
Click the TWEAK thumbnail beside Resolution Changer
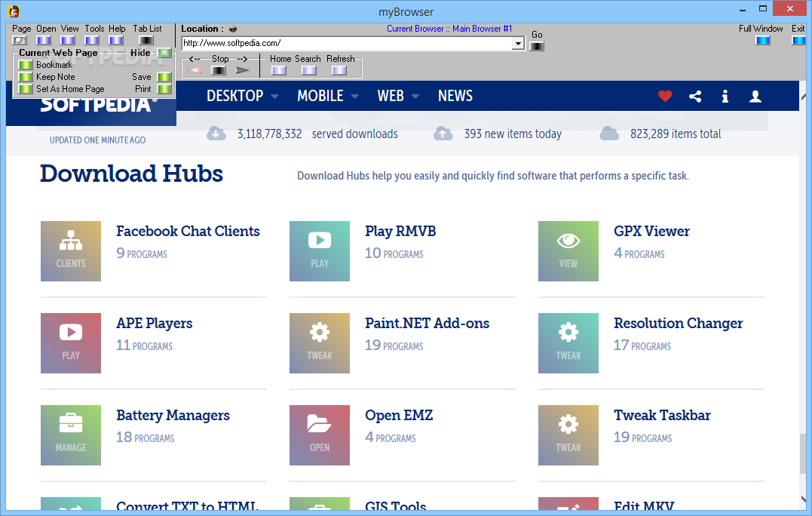coord(568,343)
